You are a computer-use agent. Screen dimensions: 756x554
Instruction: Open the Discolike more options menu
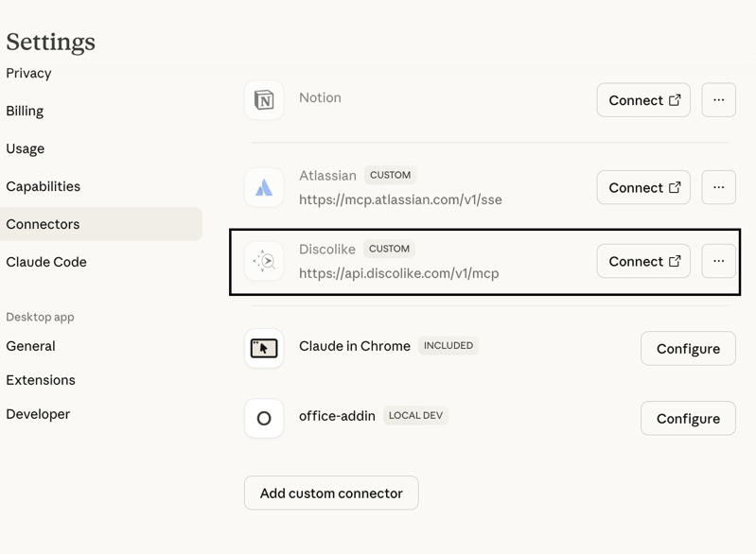718,261
